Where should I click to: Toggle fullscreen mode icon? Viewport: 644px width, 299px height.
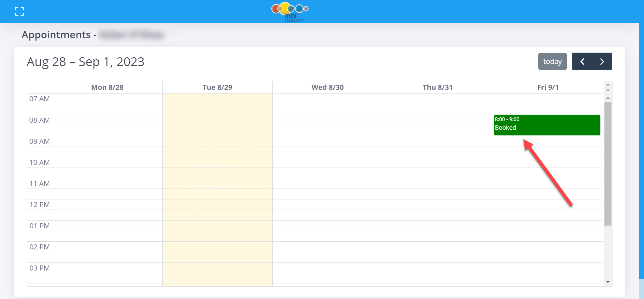tap(19, 11)
